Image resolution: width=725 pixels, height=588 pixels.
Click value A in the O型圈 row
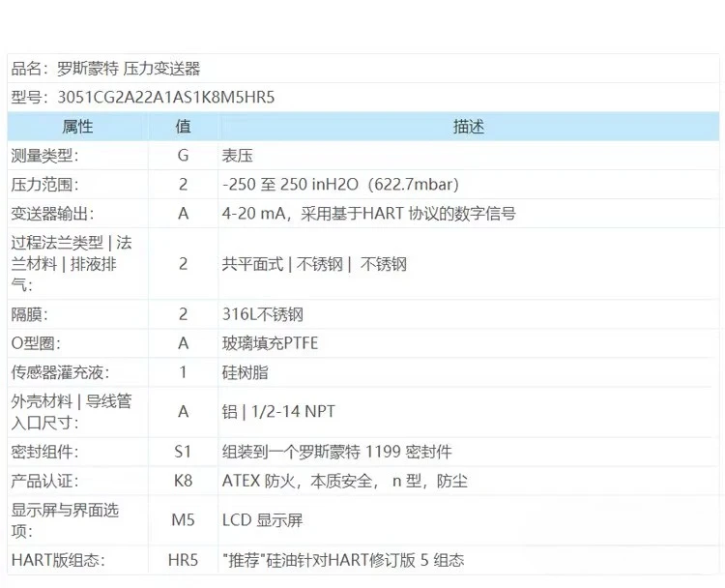coord(183,343)
